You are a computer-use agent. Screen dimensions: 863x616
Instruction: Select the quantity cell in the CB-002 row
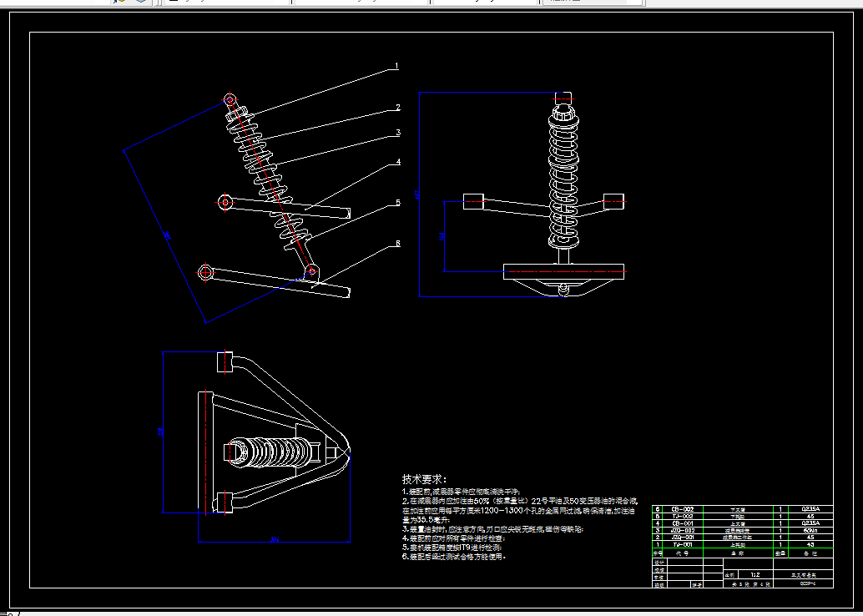[x=780, y=509]
